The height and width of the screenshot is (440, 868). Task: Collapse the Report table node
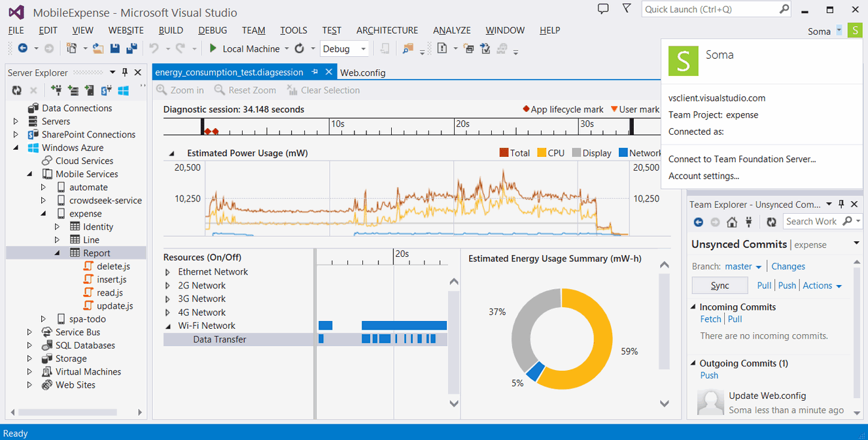pyautogui.click(x=58, y=253)
